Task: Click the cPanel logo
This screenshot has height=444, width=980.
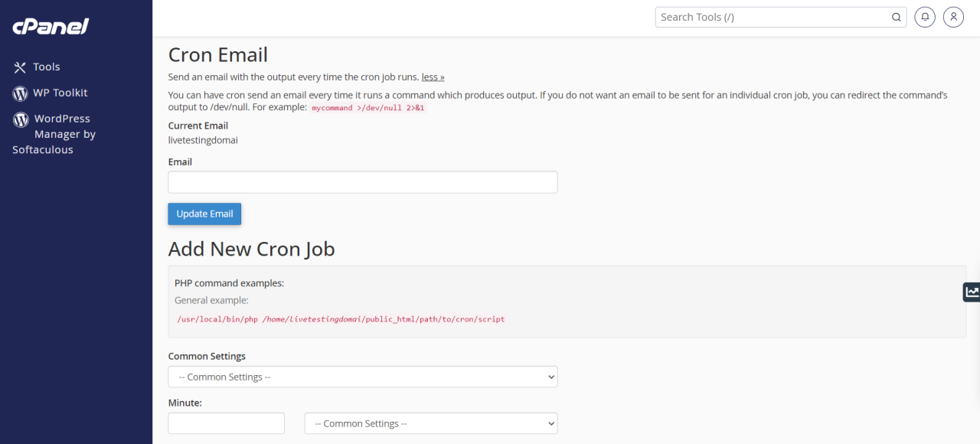Action: tap(49, 25)
